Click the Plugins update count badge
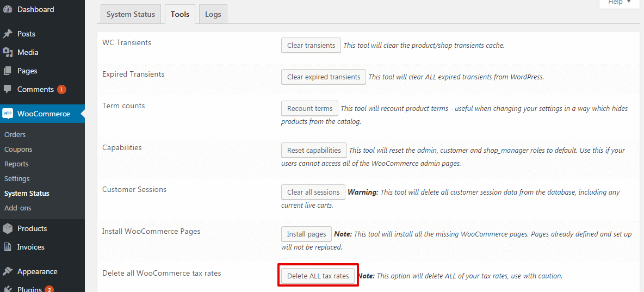The width and height of the screenshot is (644, 292). (x=49, y=289)
